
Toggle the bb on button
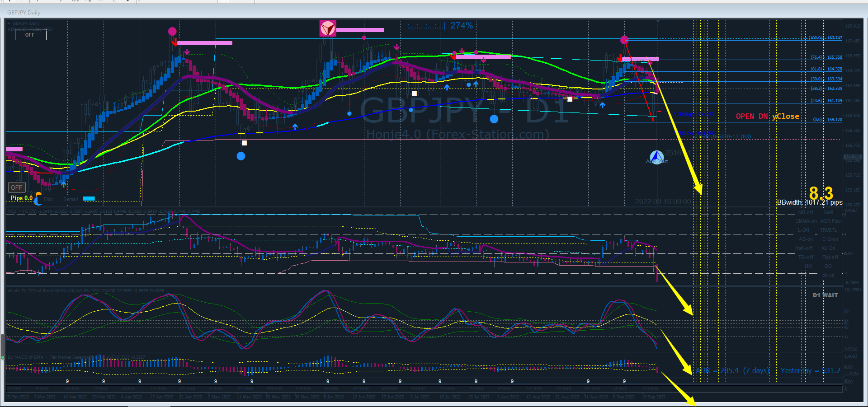tap(828, 276)
